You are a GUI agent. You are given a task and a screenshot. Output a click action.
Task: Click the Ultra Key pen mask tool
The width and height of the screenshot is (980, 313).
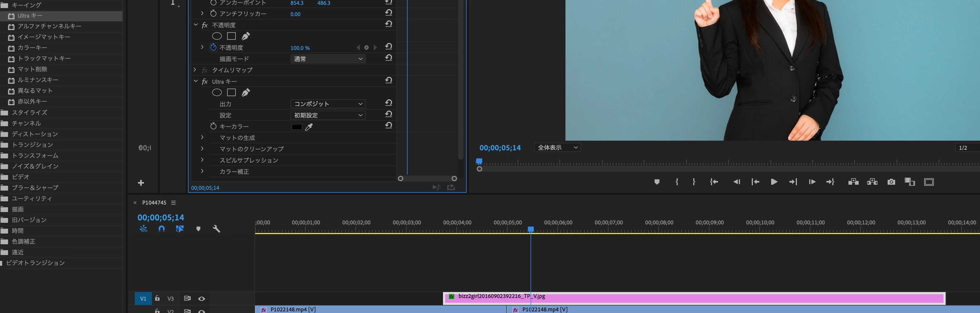point(246,92)
